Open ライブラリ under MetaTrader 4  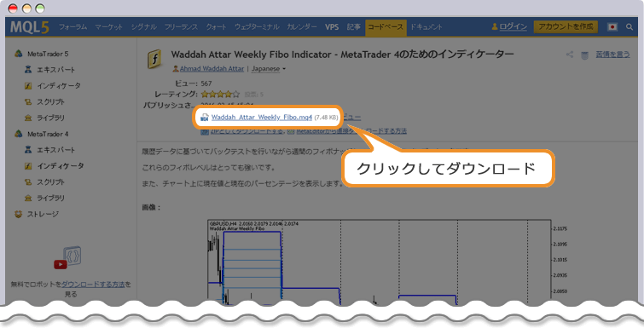51,198
